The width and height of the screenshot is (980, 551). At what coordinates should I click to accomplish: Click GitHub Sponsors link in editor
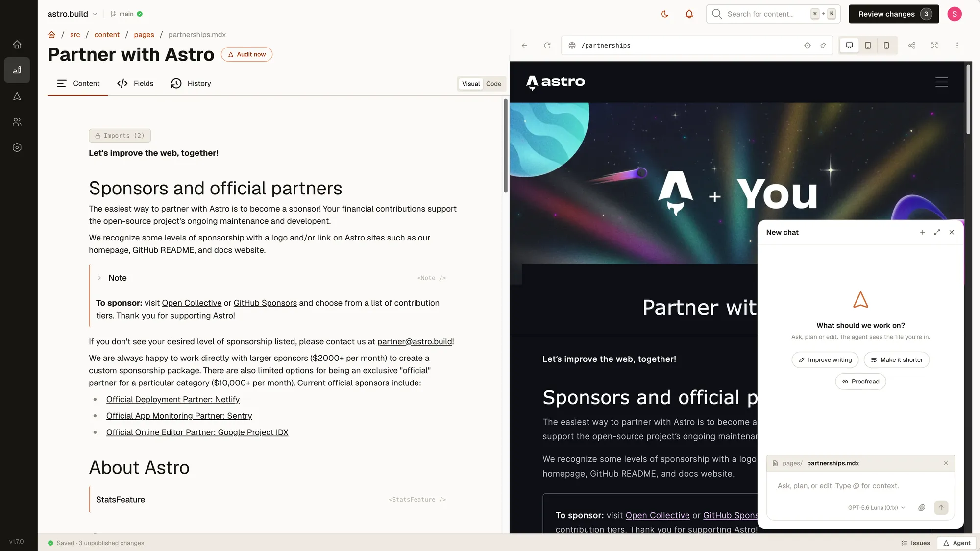click(265, 303)
